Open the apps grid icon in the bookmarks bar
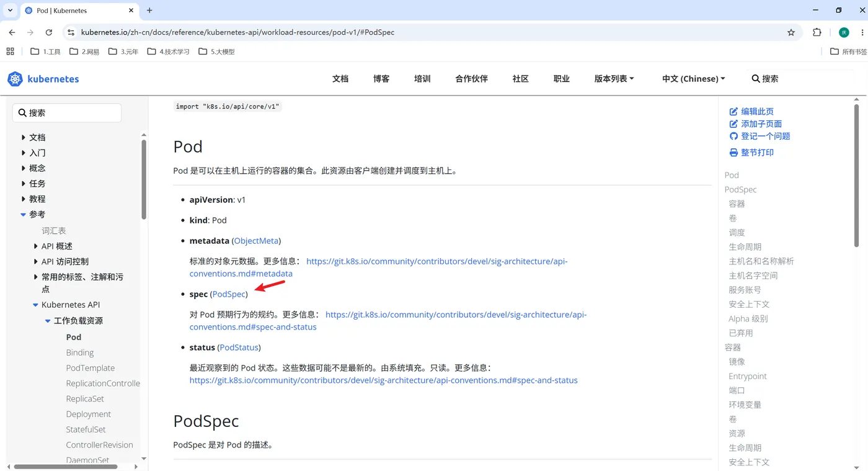The width and height of the screenshot is (868, 471). pos(10,52)
